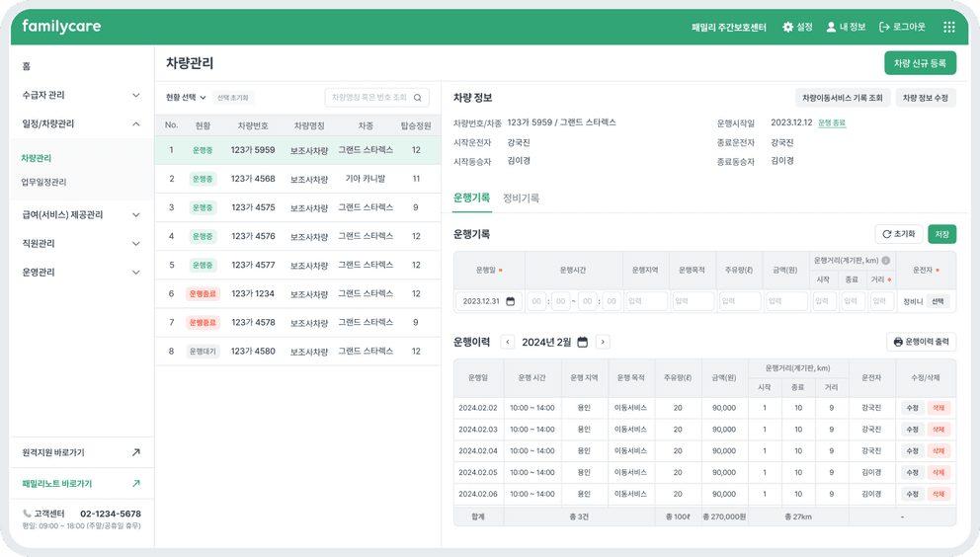The image size is (980, 557).
Task: Click 삭제 for the 2024.02.05 record
Action: pos(939,472)
